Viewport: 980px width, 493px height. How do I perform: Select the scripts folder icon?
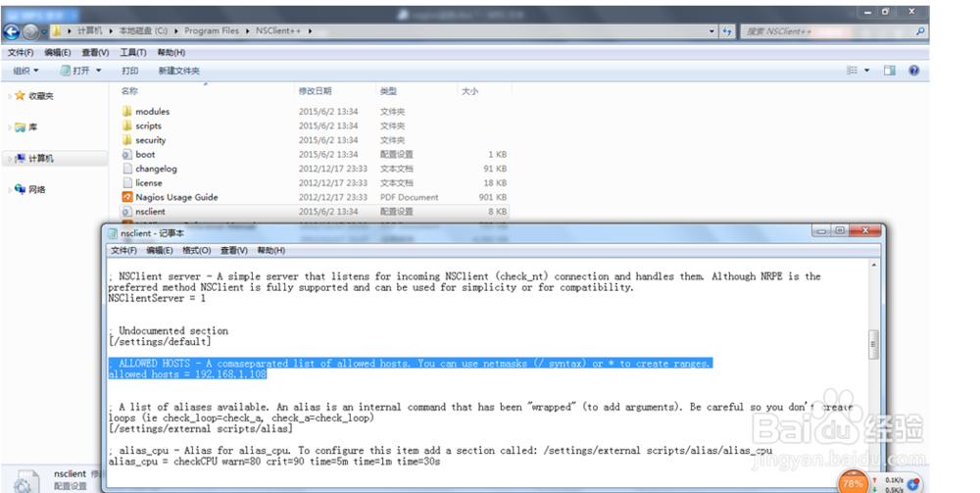(x=127, y=125)
